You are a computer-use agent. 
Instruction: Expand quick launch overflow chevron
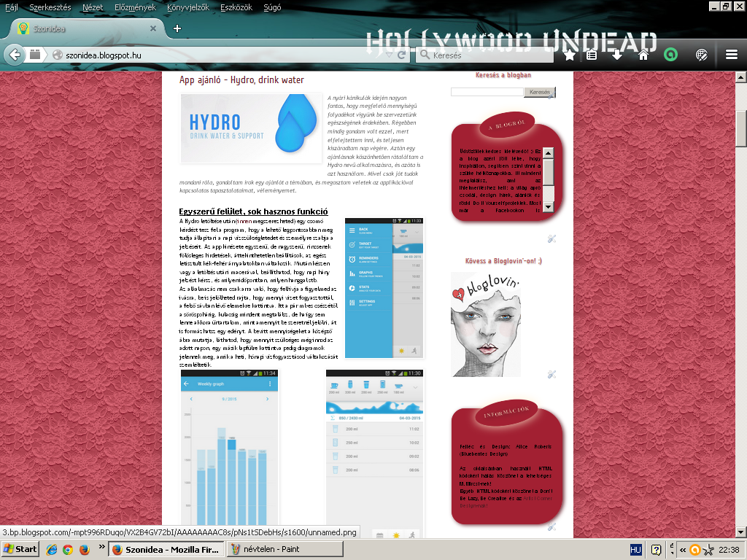101,547
